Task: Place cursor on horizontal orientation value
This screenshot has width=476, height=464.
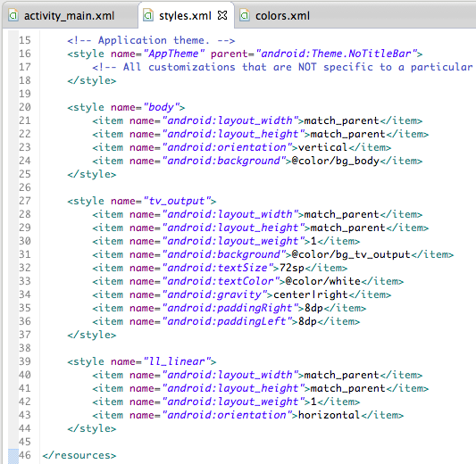Action: point(329,415)
